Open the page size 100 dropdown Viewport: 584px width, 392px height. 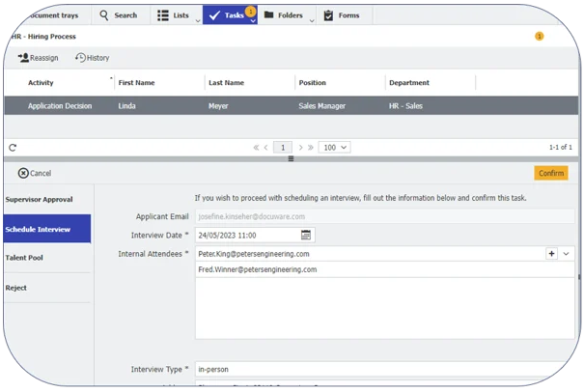point(335,148)
